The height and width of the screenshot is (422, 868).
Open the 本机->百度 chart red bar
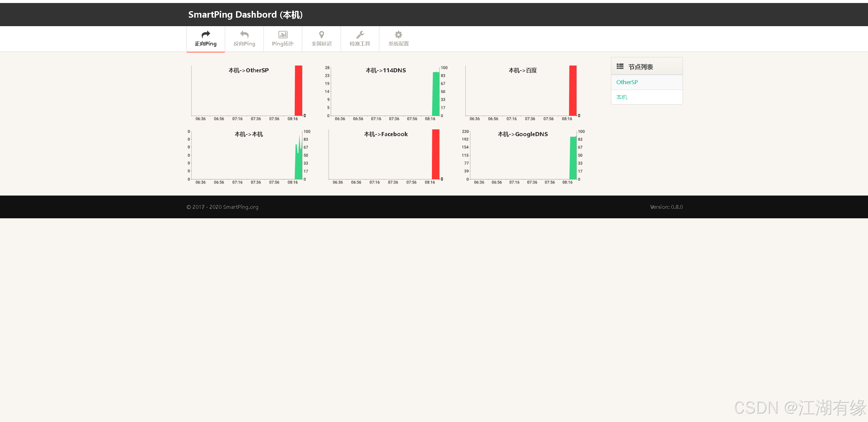(573, 91)
